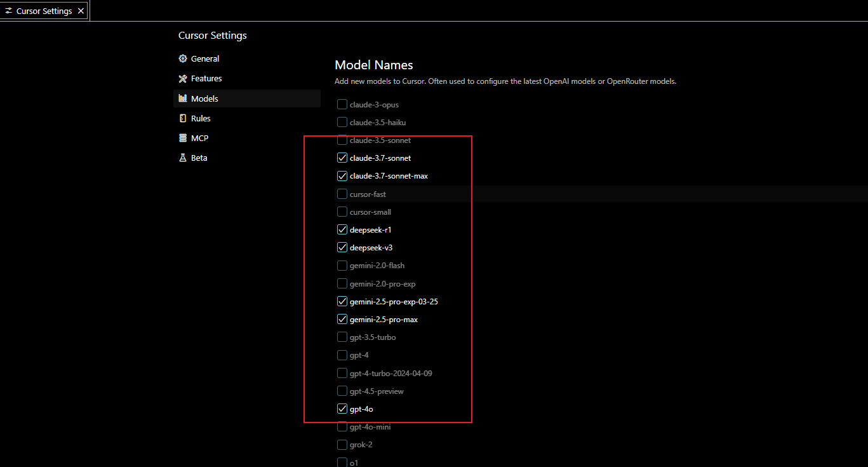Click the 'Add new models to Cursor' description
Screen dimensions: 868x467
coord(505,81)
